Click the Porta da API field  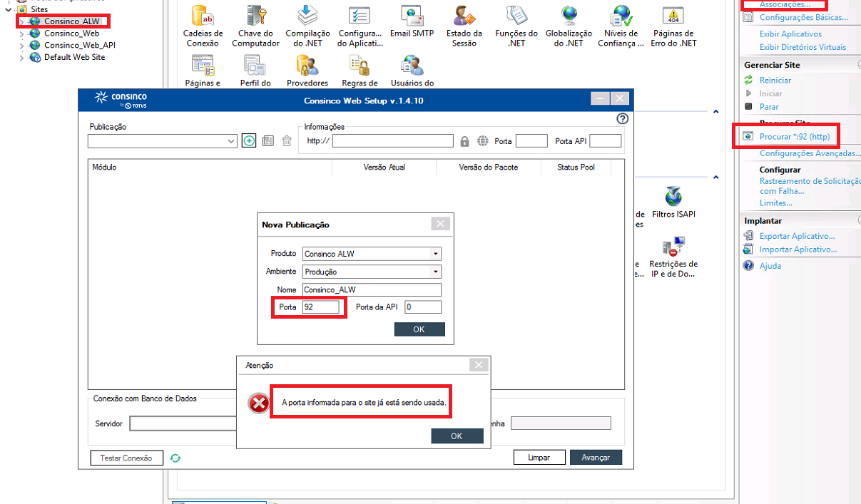[x=423, y=307]
